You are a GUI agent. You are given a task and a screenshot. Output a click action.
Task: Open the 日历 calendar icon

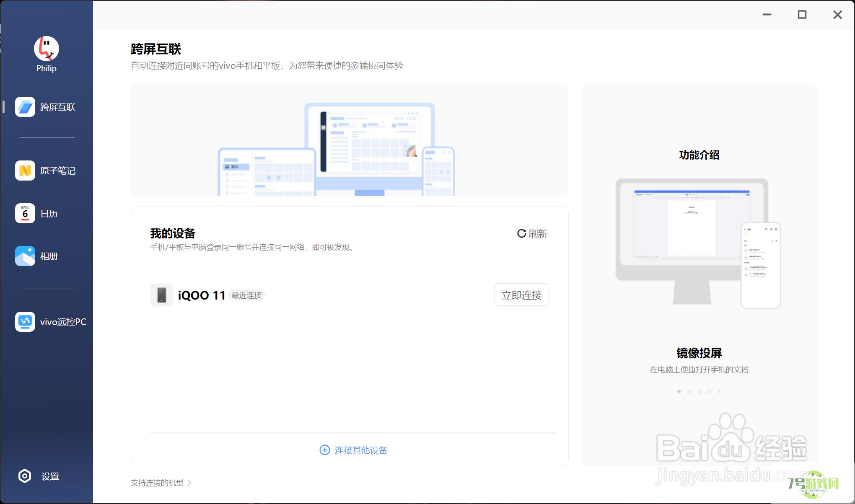[x=25, y=213]
